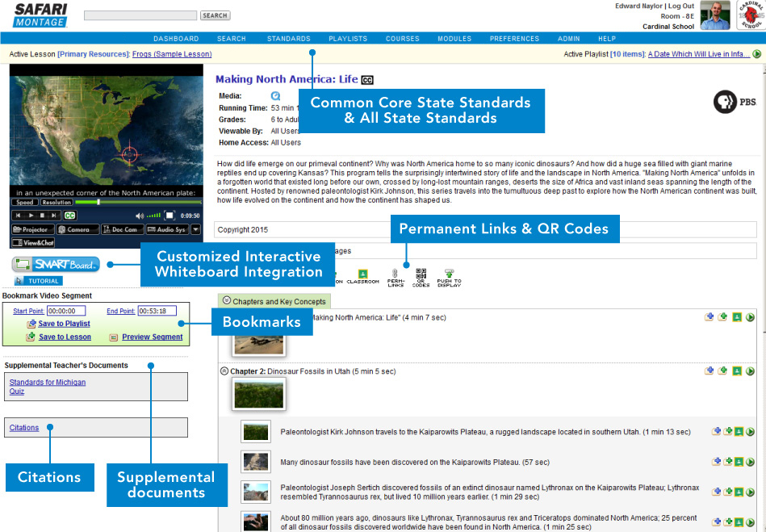Add the 57 sec dinosaur fossils segment to playlist
The image size is (766, 532).
(717, 462)
